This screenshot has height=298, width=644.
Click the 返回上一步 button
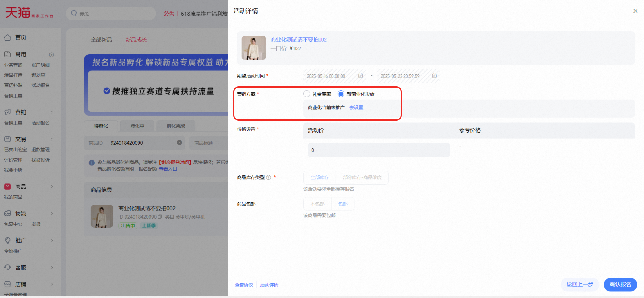[580, 284]
